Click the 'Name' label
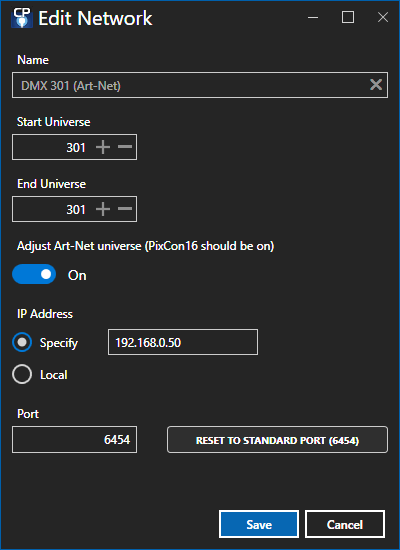The height and width of the screenshot is (550, 400). click(x=33, y=60)
